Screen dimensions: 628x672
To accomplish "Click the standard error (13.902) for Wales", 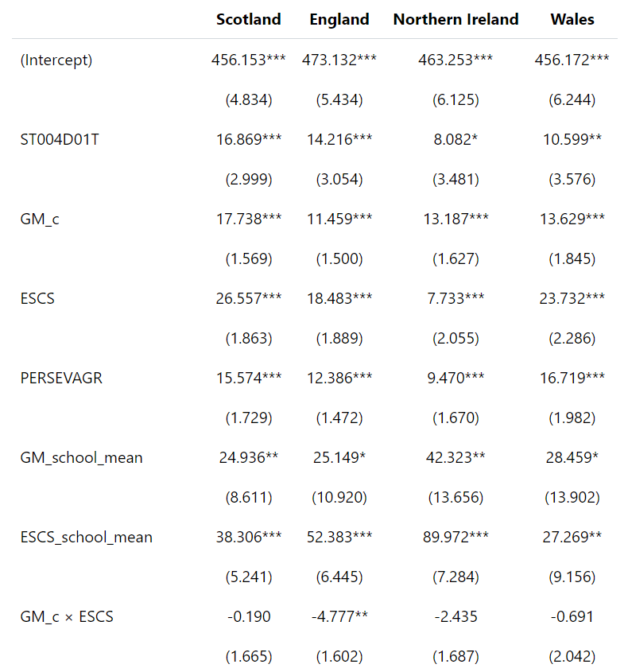I will (572, 498).
